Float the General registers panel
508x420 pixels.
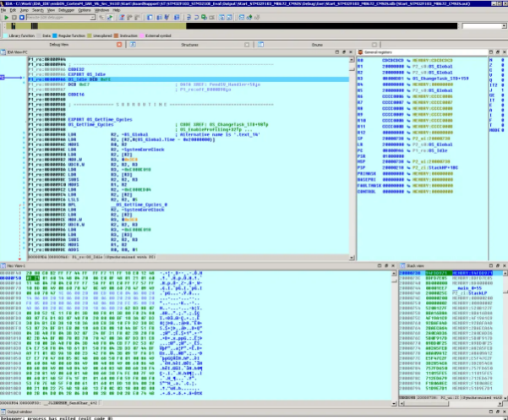498,52
